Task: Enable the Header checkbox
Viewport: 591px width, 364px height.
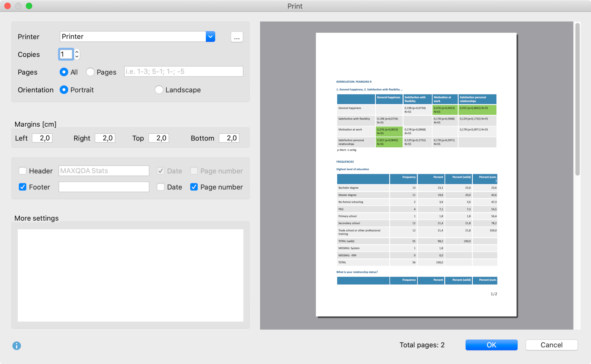Action: point(23,171)
